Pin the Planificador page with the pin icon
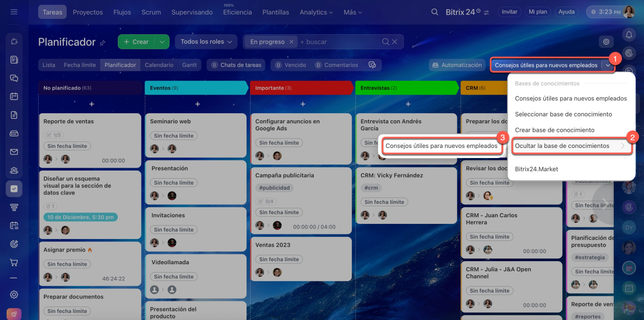The image size is (644, 320). [x=103, y=43]
